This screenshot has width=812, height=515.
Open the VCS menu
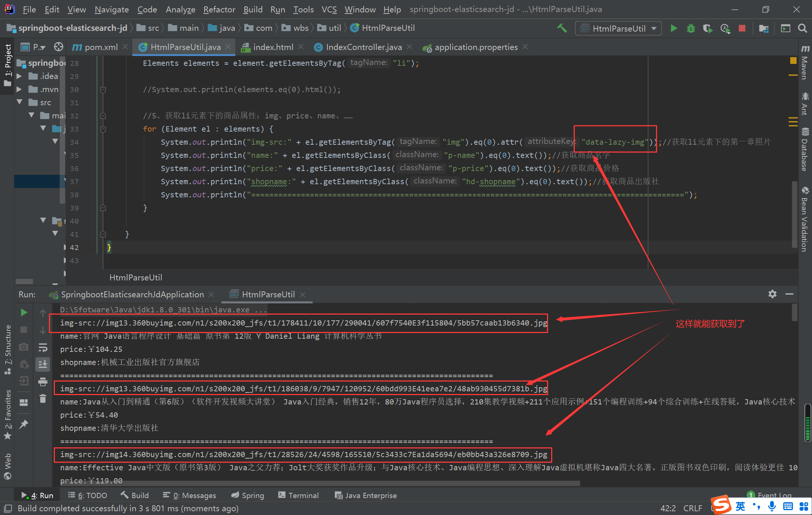tap(329, 9)
